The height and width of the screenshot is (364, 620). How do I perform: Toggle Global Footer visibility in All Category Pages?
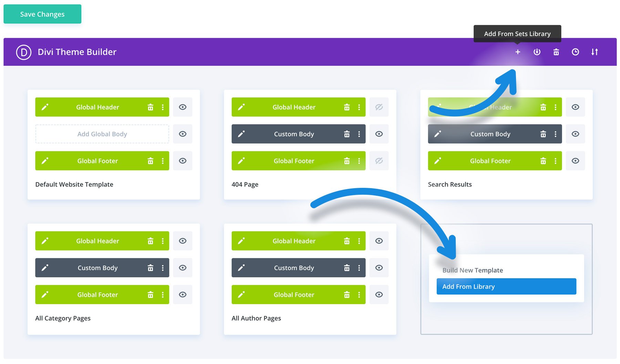(x=183, y=295)
